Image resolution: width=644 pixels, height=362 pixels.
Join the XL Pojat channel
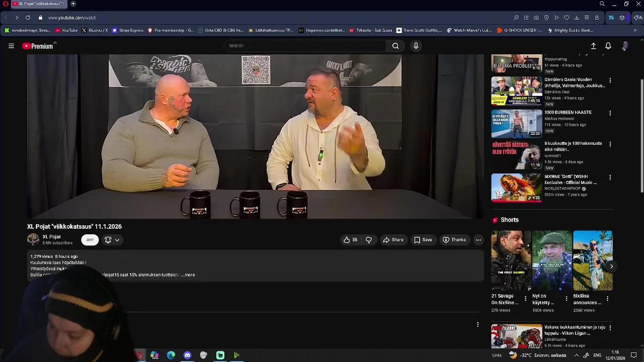(x=90, y=240)
